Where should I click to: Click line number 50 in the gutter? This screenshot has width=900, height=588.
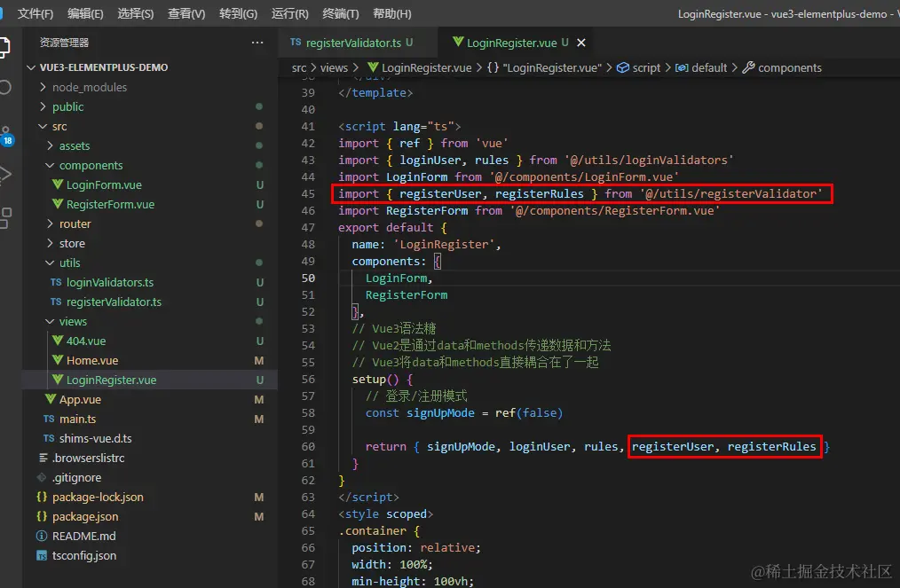(x=308, y=278)
